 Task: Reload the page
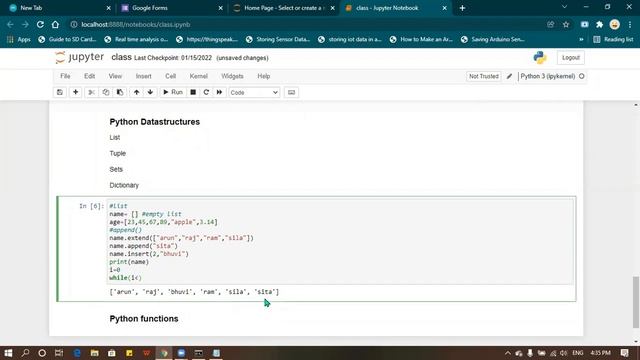40,24
